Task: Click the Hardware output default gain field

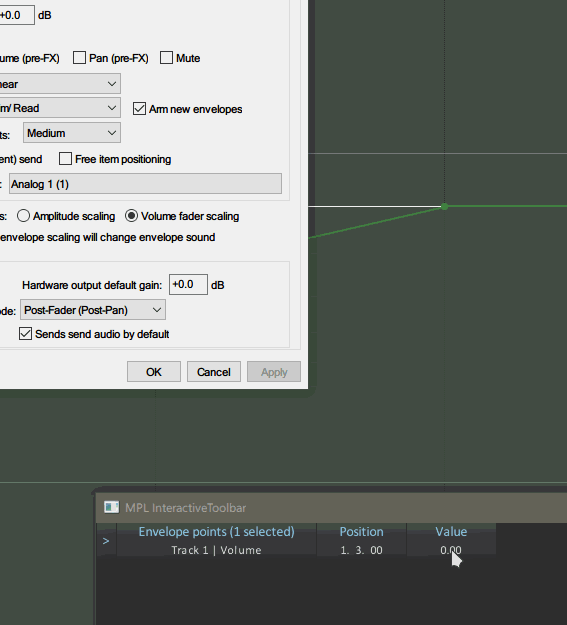Action: click(188, 285)
